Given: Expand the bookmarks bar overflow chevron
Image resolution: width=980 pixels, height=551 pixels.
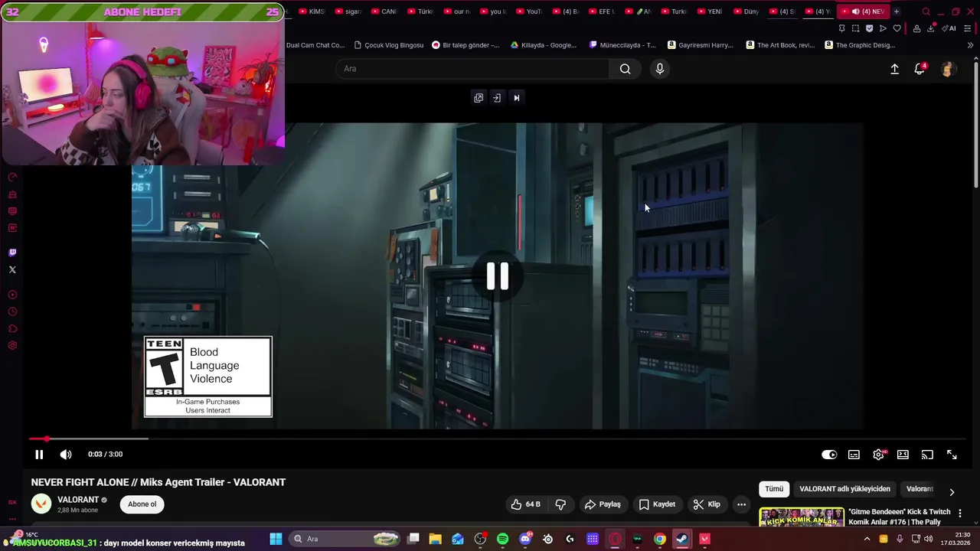Looking at the screenshot, I should click(971, 45).
